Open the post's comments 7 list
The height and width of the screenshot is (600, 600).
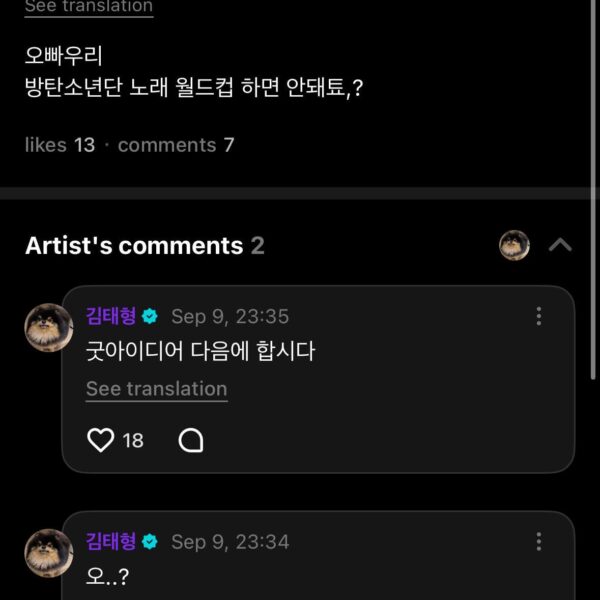coord(176,145)
